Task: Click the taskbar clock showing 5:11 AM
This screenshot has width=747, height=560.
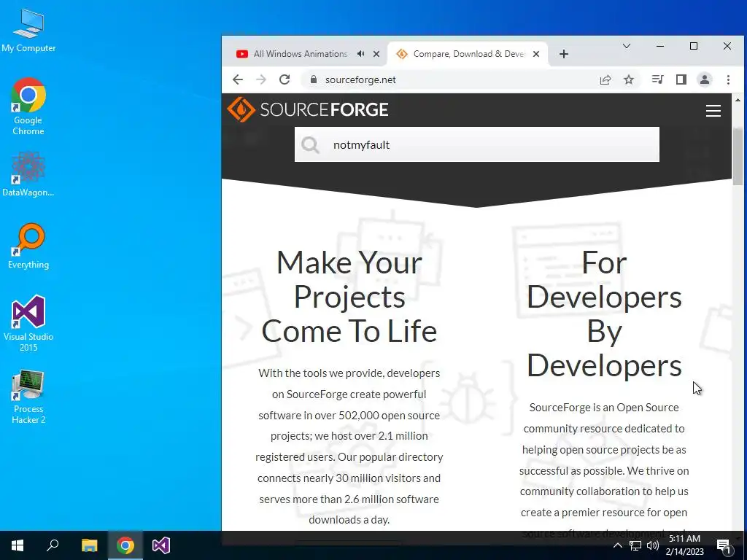Action: click(684, 545)
